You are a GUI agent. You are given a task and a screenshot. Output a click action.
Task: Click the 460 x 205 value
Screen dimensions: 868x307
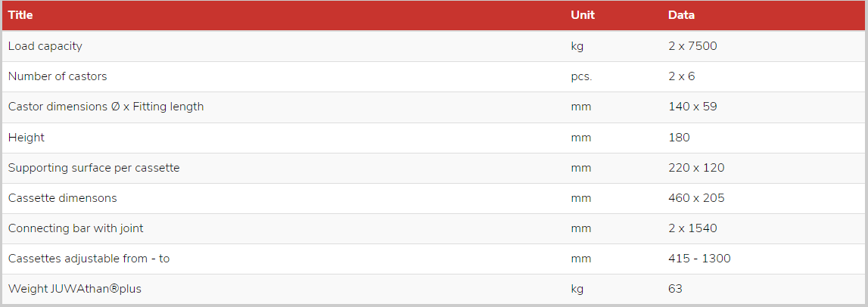pos(696,198)
